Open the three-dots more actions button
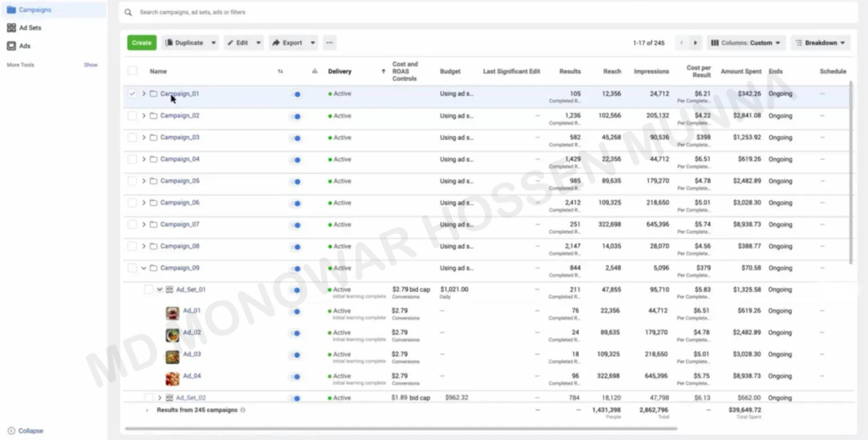The width and height of the screenshot is (868, 440). (329, 42)
